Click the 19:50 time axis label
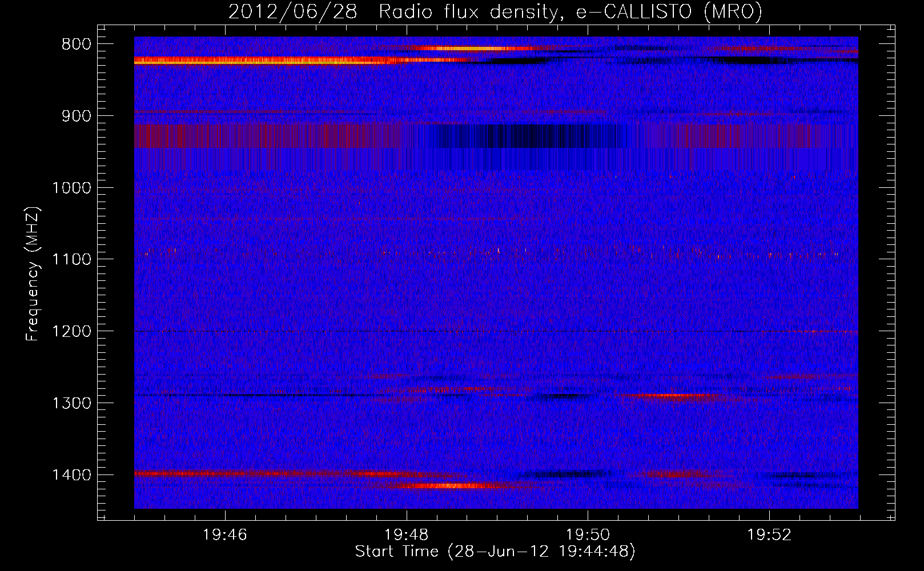924x571 pixels. (588, 535)
